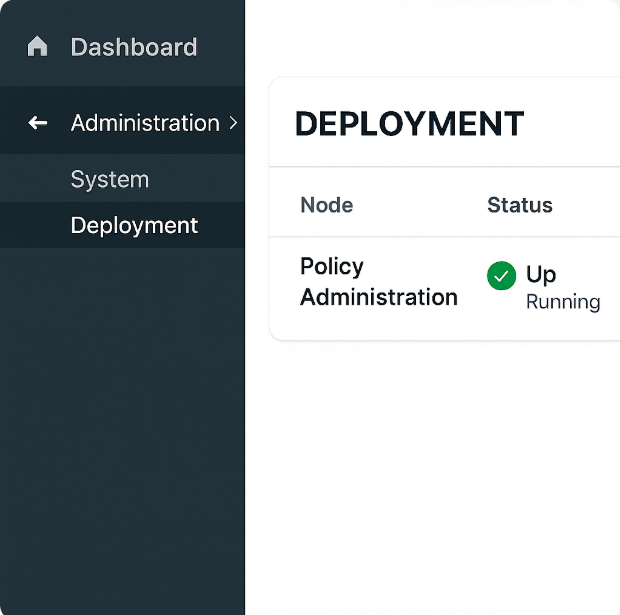The height and width of the screenshot is (615, 620).
Task: Click the back arrow beside Administration
Action: (x=38, y=123)
